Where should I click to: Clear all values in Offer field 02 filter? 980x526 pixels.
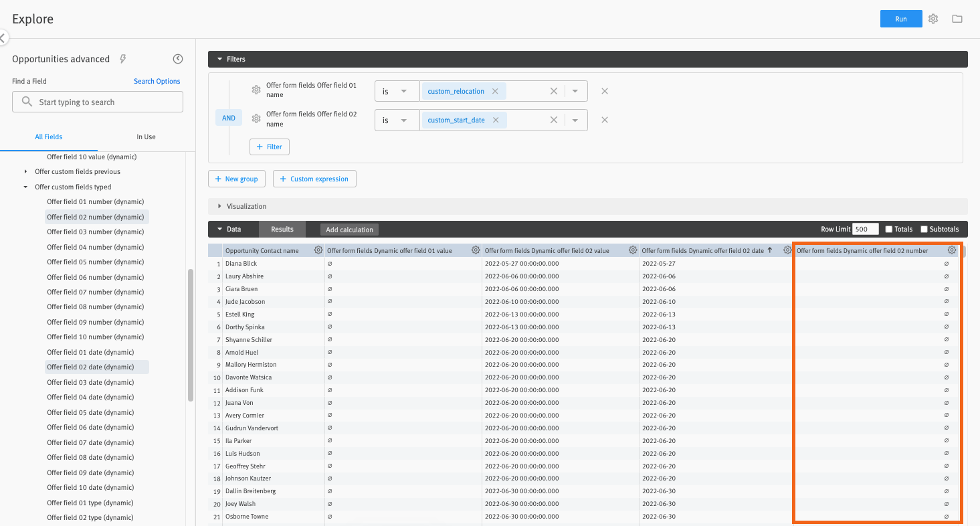pos(554,120)
